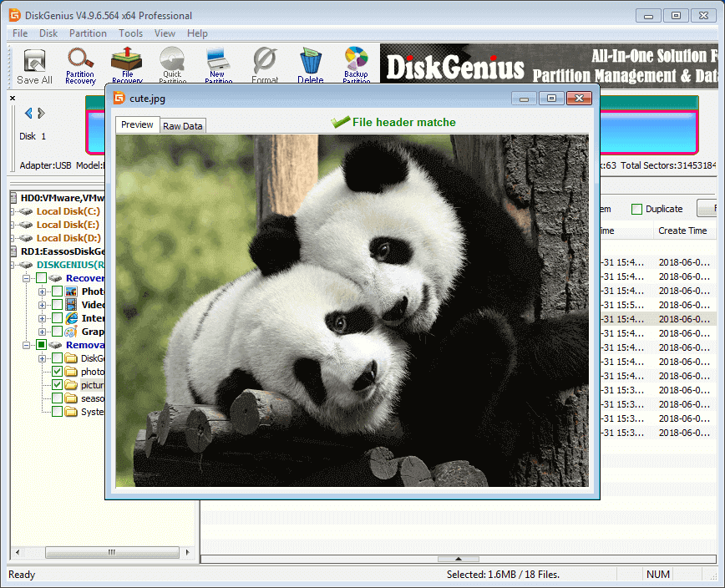Expand the Photo type node
This screenshot has width=725, height=588.
(x=42, y=291)
